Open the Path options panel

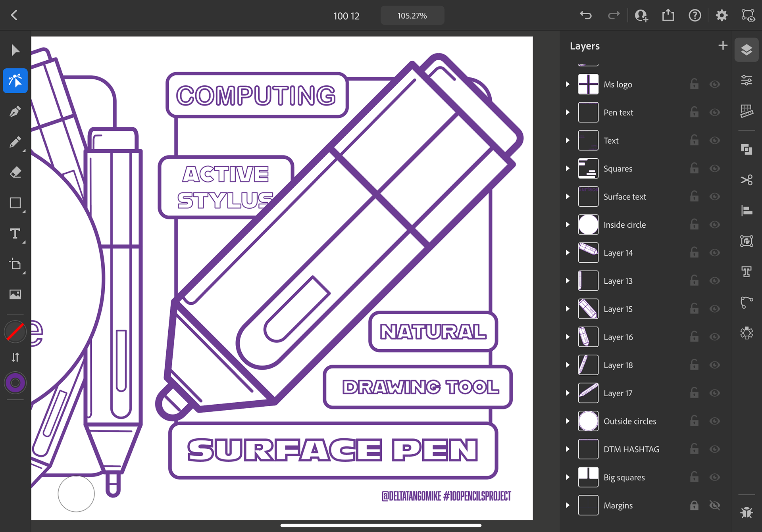click(747, 302)
